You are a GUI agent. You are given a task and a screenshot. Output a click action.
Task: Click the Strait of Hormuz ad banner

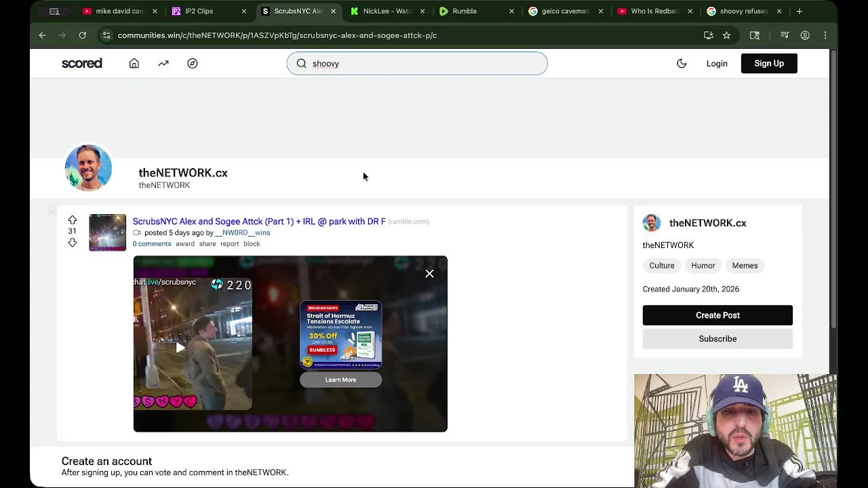click(340, 335)
